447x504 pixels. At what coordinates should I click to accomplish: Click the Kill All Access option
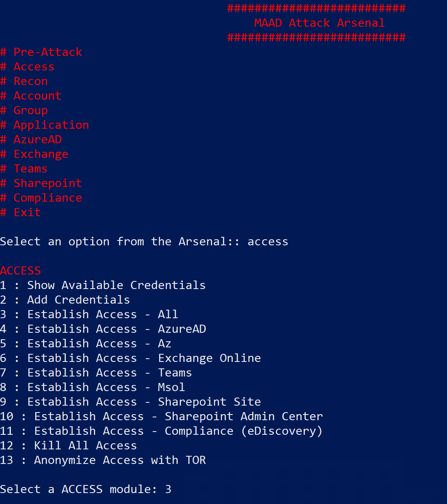(85, 446)
